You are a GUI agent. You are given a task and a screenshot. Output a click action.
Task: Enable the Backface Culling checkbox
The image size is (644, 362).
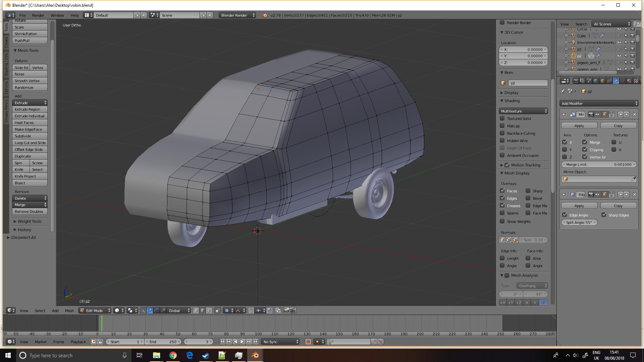pos(502,133)
